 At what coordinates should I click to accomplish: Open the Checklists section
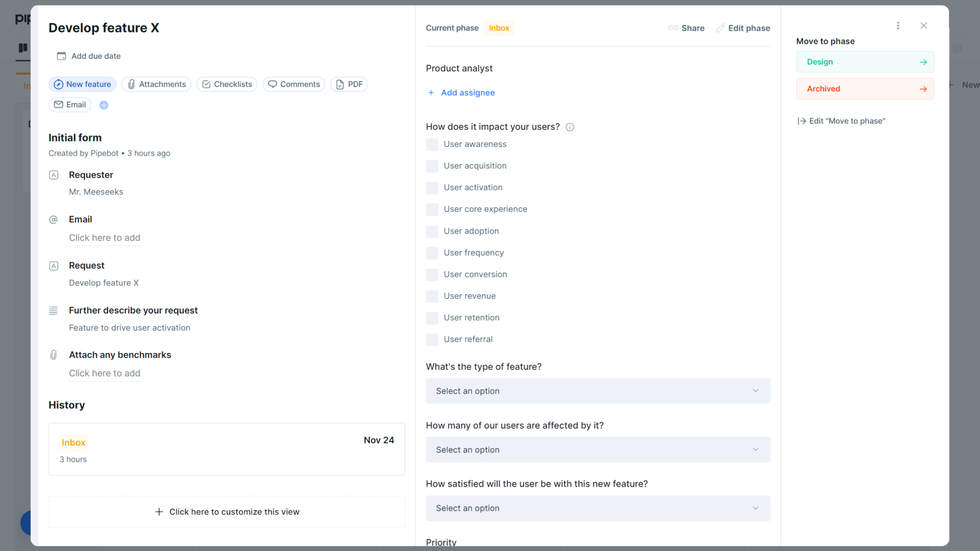[226, 84]
